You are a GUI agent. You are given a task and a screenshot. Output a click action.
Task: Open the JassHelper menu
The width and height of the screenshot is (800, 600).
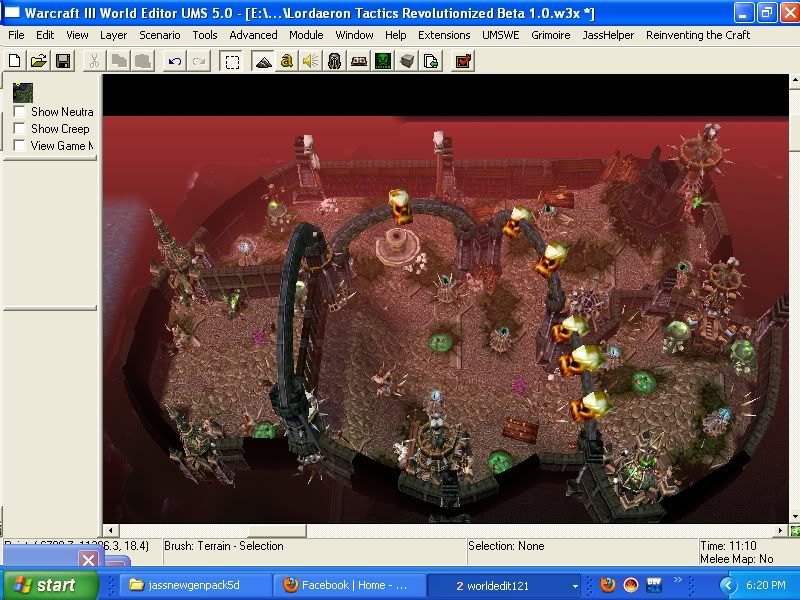[608, 35]
